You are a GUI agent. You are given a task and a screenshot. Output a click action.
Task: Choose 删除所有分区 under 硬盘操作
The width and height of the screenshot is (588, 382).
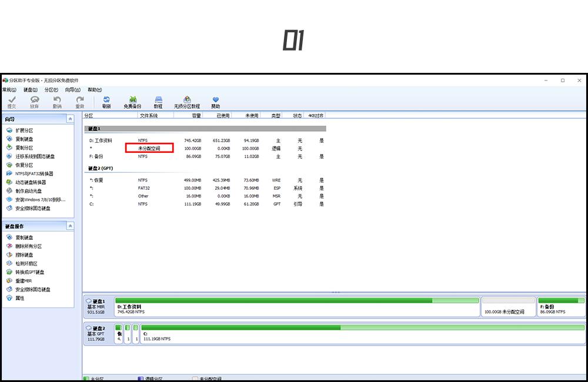[x=24, y=246]
